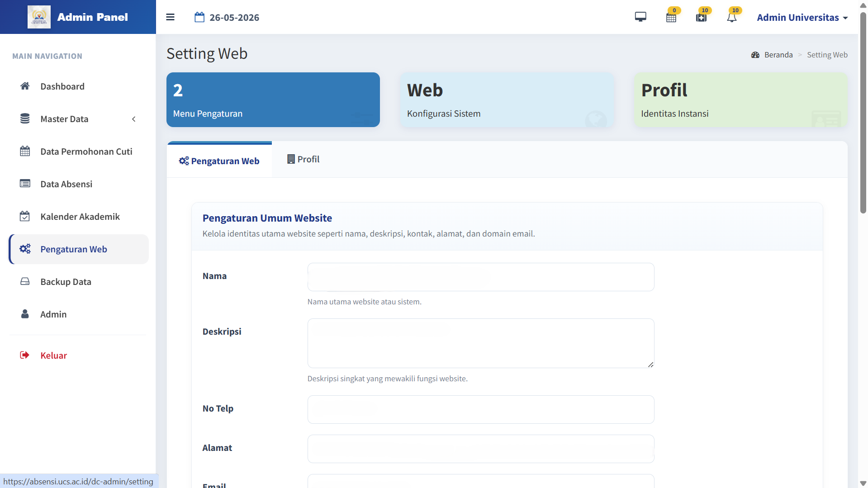This screenshot has width=868, height=488.
Task: Click the Data Permohonan Cuti calendar icon
Action: [x=25, y=151]
